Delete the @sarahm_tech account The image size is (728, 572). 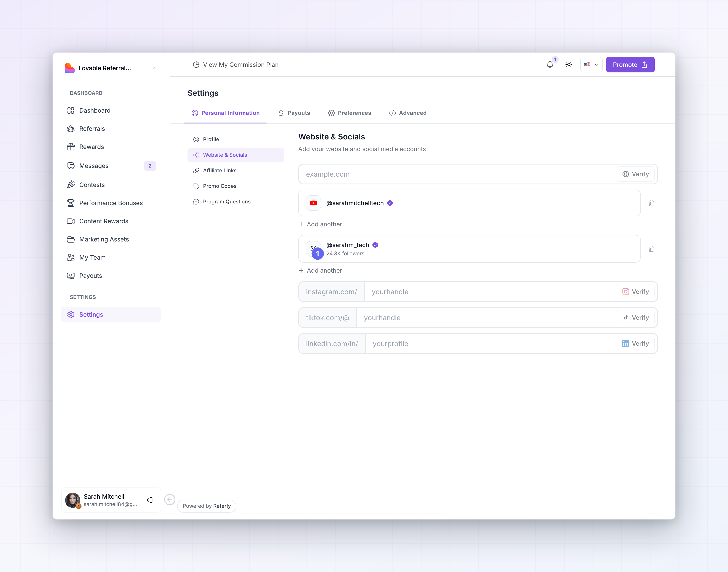tap(651, 249)
